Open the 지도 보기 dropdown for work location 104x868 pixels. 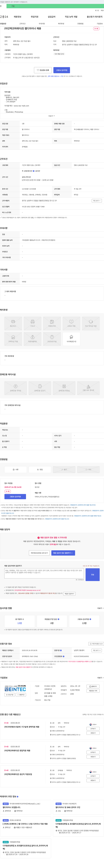point(97,200)
